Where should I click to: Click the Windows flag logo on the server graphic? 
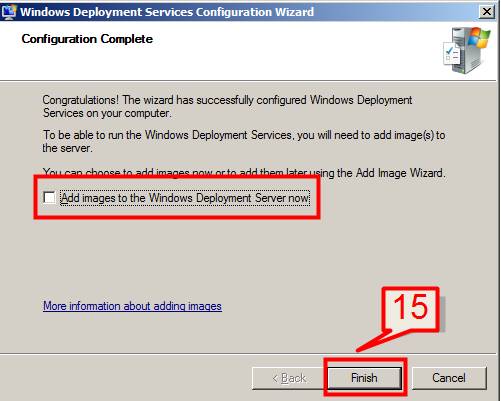(479, 38)
